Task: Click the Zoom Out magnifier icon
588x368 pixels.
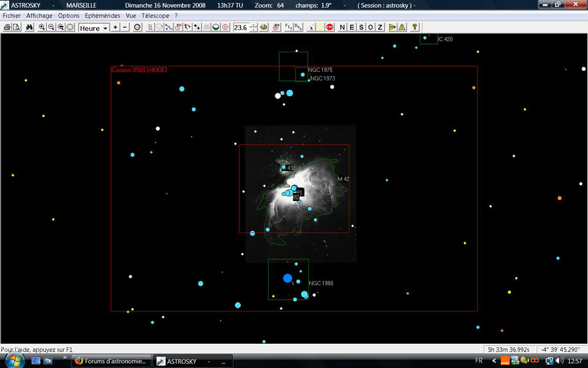Action: [51, 27]
